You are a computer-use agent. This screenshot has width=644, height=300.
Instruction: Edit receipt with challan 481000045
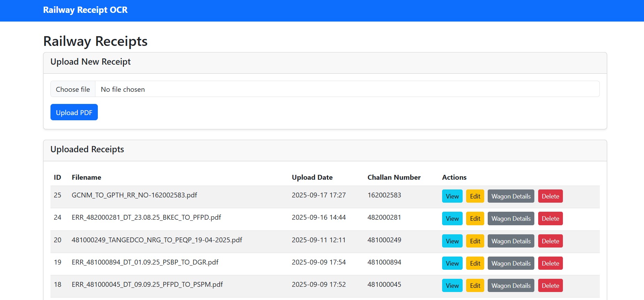pyautogui.click(x=475, y=286)
